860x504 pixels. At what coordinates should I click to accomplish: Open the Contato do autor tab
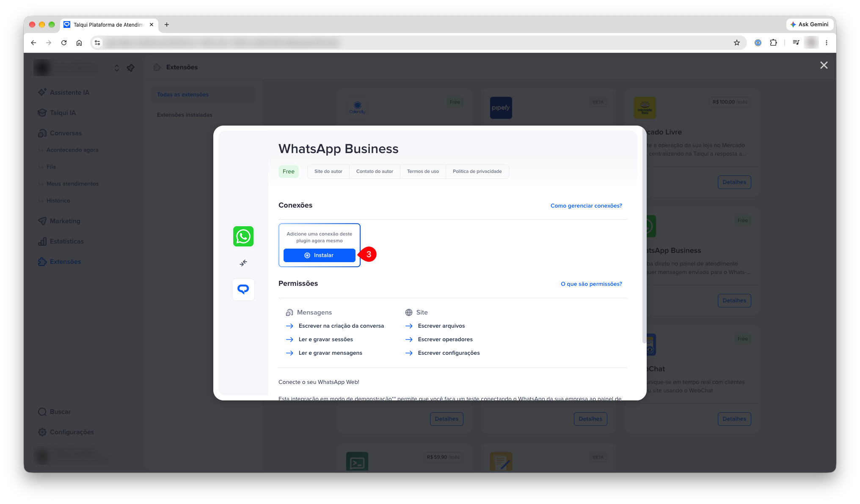pos(375,172)
